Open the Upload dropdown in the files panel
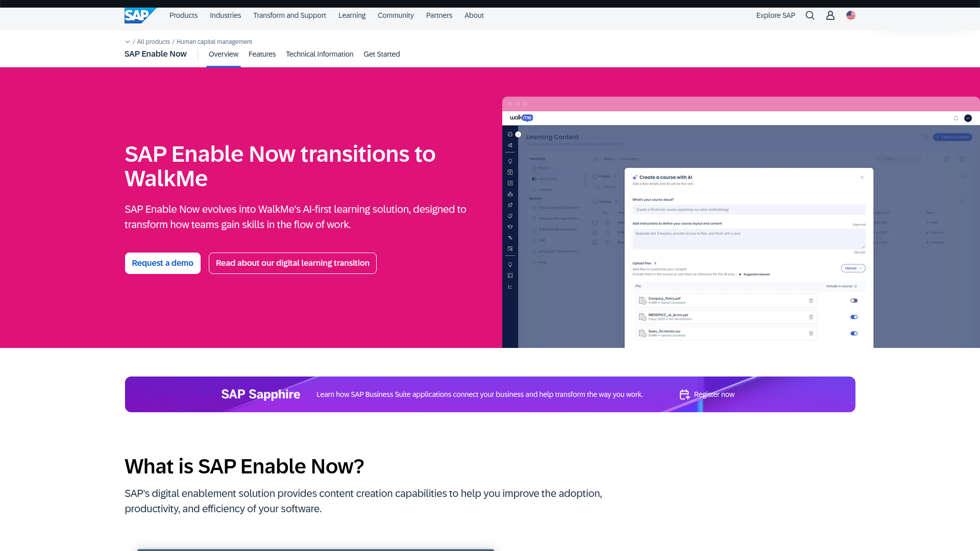 coord(853,268)
